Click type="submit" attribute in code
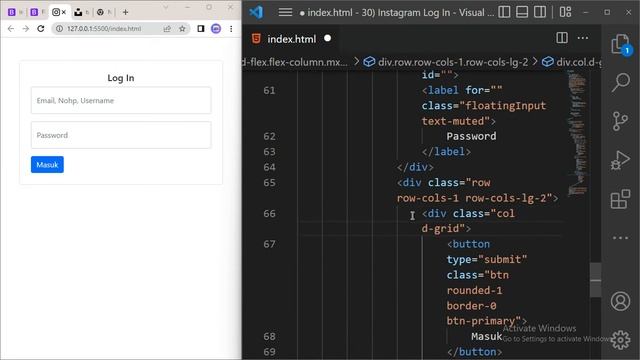The width and height of the screenshot is (640, 360). click(487, 260)
